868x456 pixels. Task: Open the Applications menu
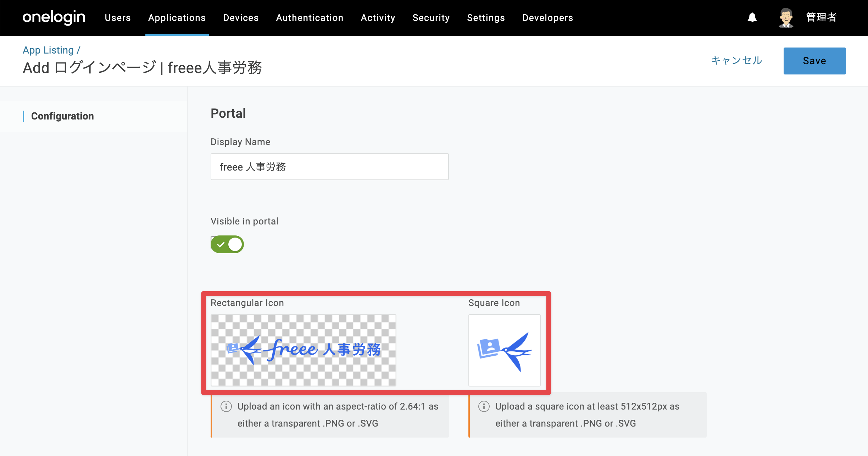(x=177, y=18)
